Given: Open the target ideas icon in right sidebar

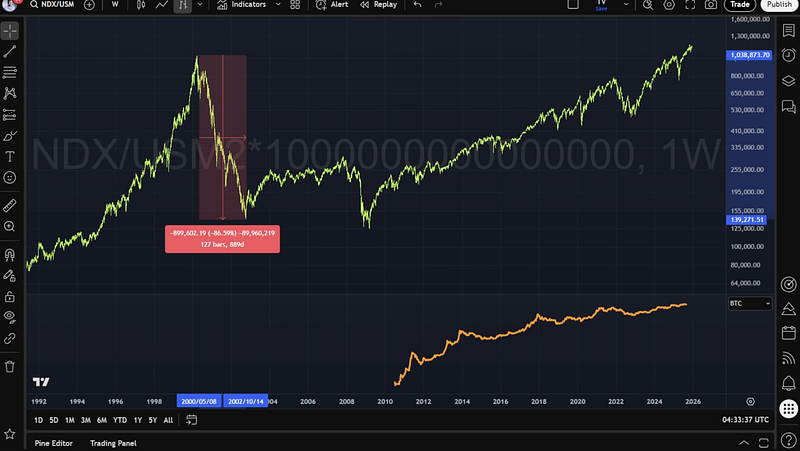Looking at the screenshot, I should coord(788,284).
